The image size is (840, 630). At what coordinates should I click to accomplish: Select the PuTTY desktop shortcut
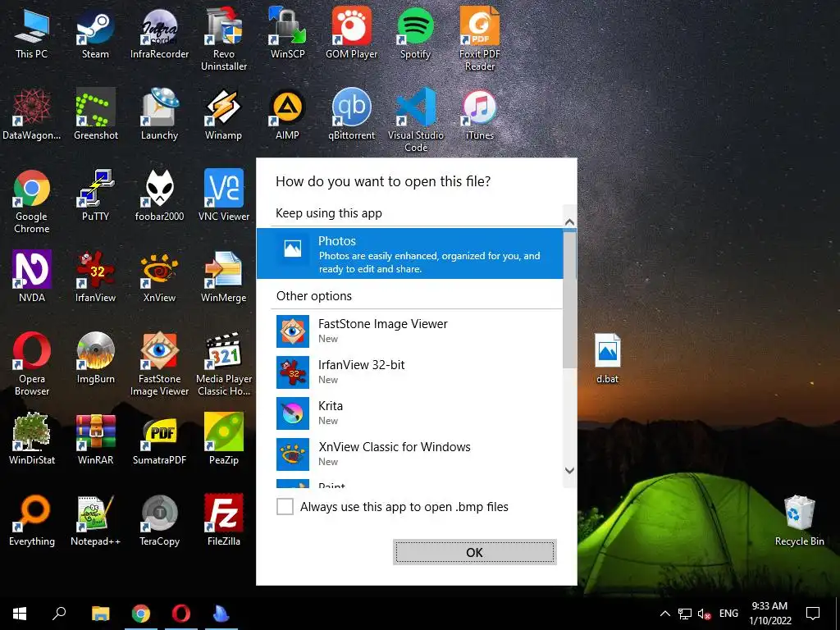[95, 195]
